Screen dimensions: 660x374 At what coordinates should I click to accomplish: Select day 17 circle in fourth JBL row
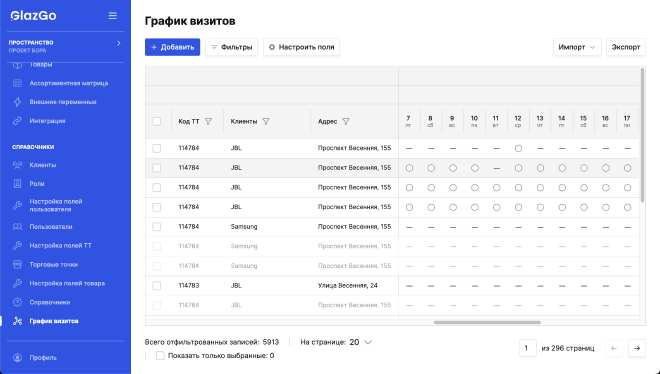(x=627, y=207)
